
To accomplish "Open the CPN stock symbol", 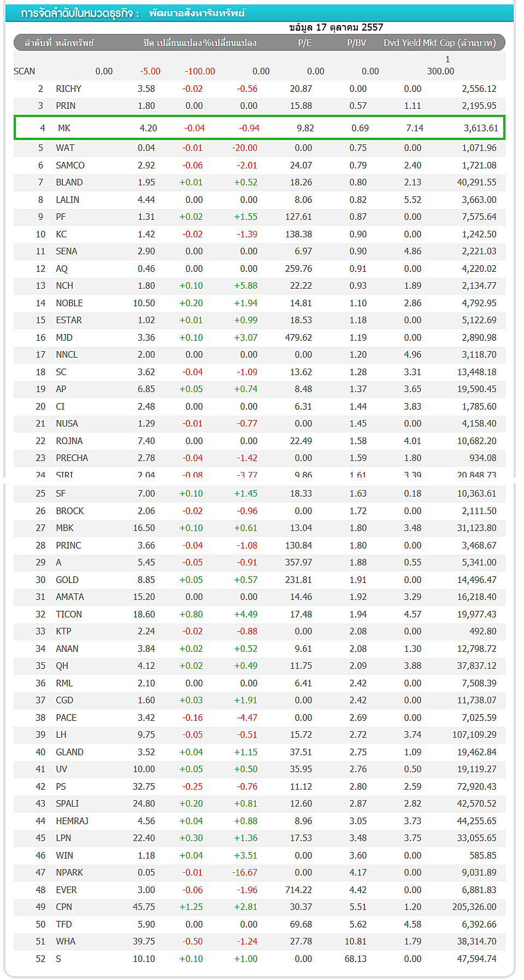I will [64, 907].
